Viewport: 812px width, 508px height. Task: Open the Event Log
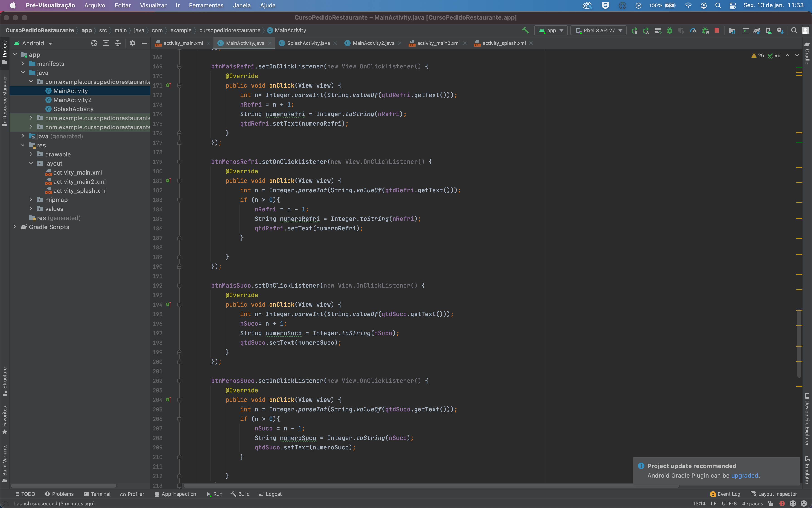pyautogui.click(x=725, y=494)
